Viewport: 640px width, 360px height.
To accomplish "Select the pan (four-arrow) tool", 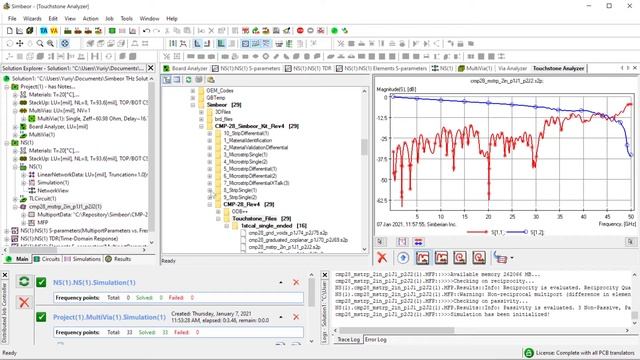I will [x=20, y=43].
